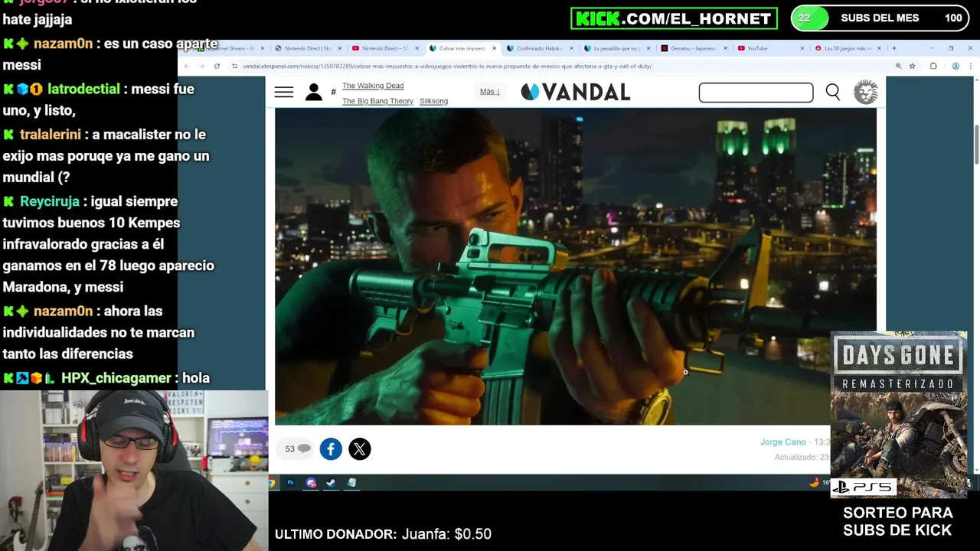Viewport: 980px width, 551px height.
Task: Open the 53 comments bubble
Action: coord(297,449)
